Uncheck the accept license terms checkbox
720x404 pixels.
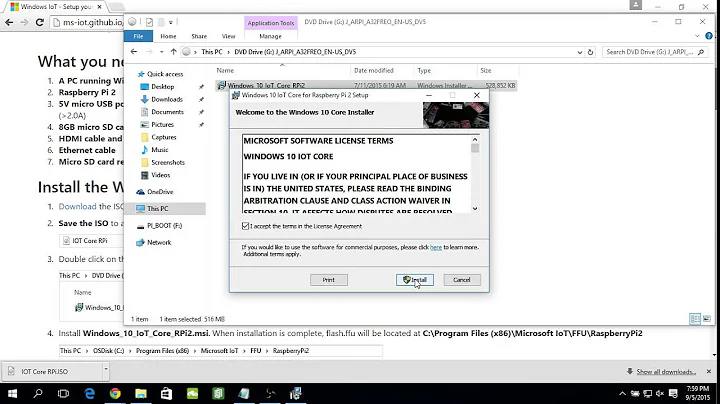coord(246,226)
